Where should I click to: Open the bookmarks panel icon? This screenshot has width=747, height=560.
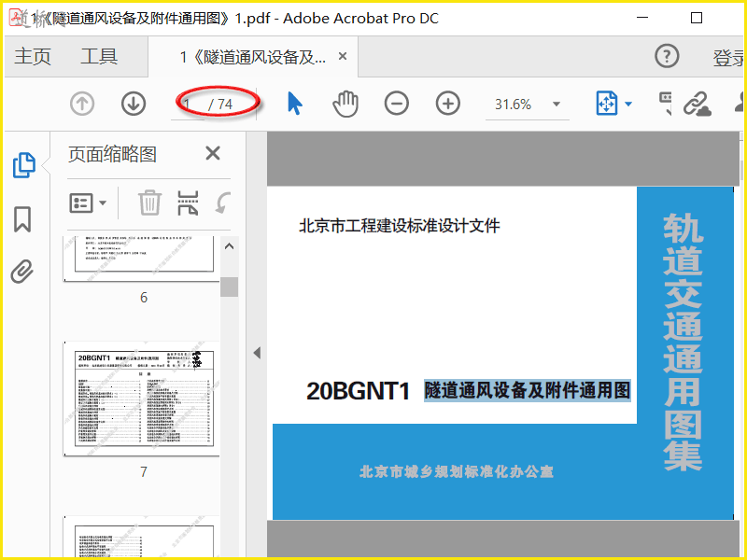22,219
